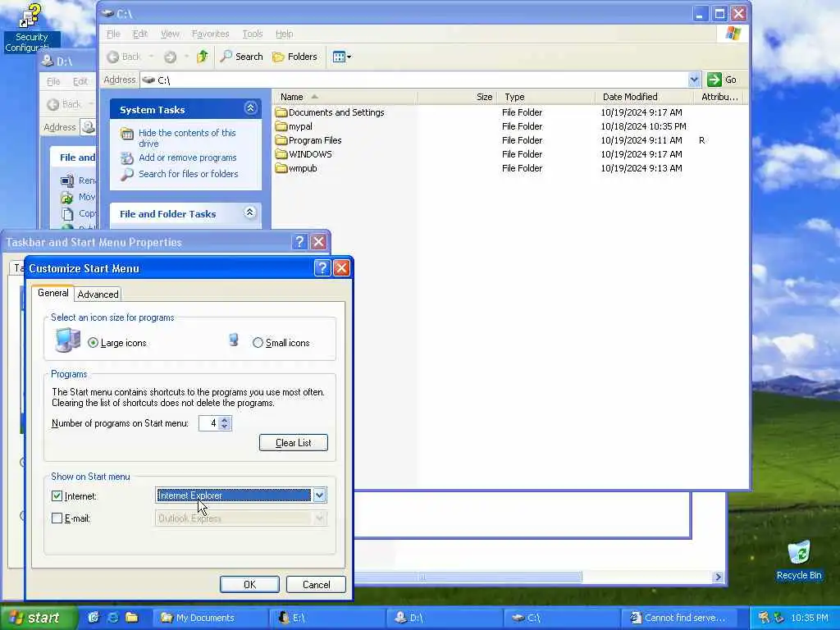
Task: Sort by the Type column header
Action: [546, 97]
